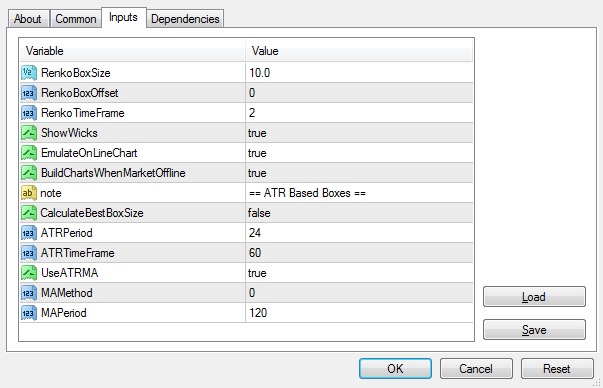Image resolution: width=603 pixels, height=388 pixels.
Task: Select the Inputs tab
Action: (x=123, y=17)
